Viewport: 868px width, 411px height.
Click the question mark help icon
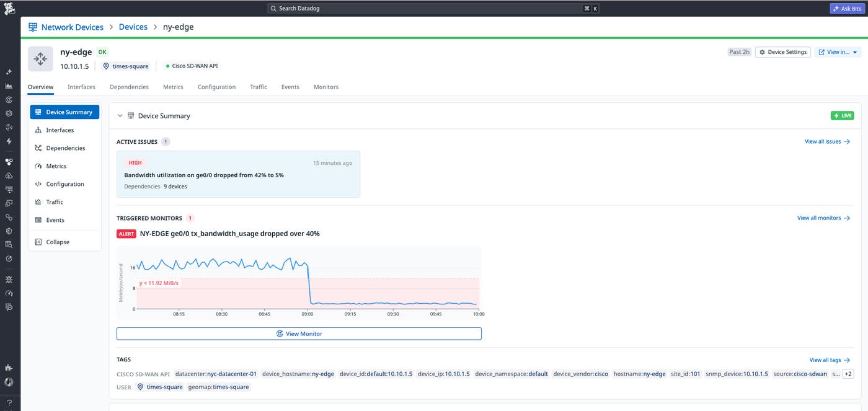pyautogui.click(x=9, y=402)
